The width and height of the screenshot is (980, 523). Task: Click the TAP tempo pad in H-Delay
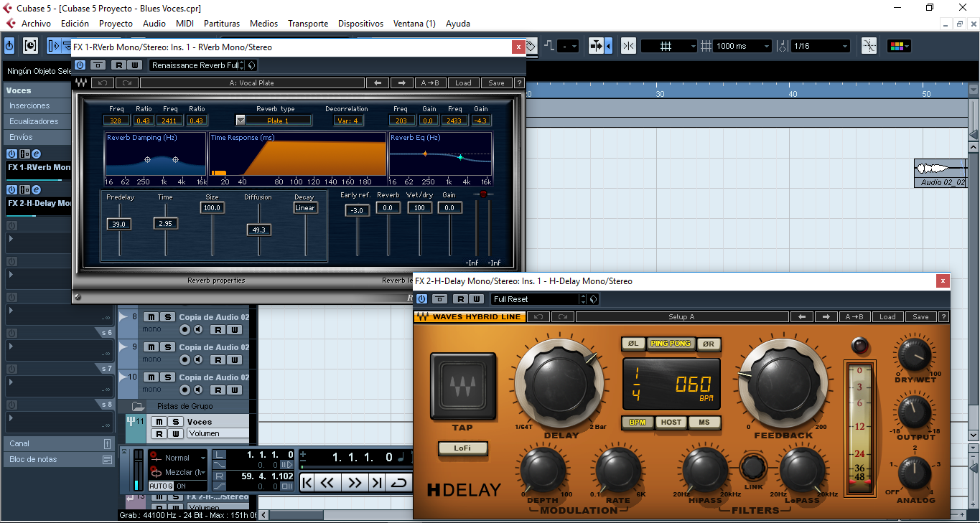point(463,387)
